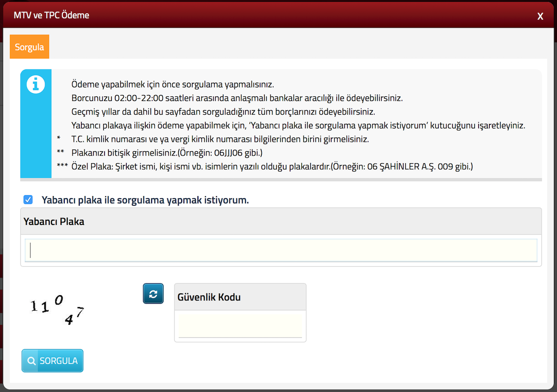The width and height of the screenshot is (557, 392).
Task: Click the blue information icon
Action: pyautogui.click(x=36, y=84)
